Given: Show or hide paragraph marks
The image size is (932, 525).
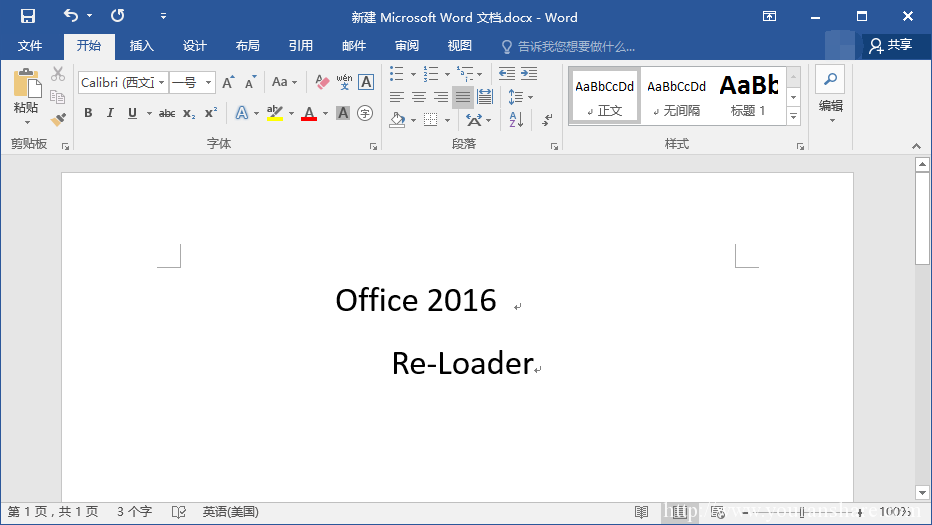Looking at the screenshot, I should [547, 120].
